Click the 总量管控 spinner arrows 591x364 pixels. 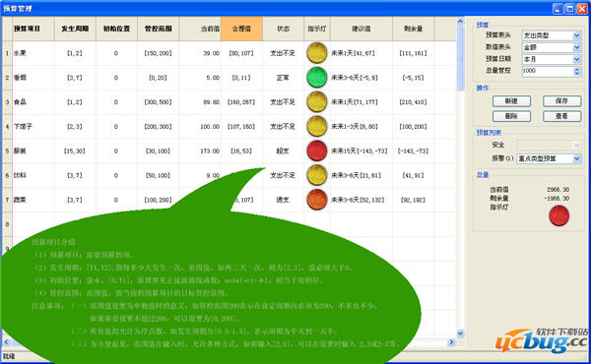pyautogui.click(x=577, y=71)
